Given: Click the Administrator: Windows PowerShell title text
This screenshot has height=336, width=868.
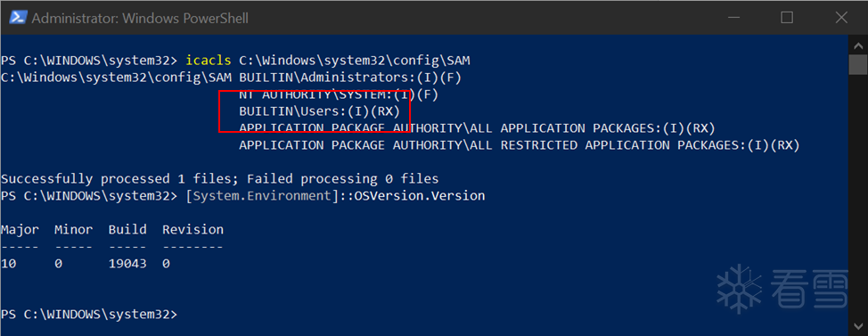Looking at the screenshot, I should pos(140,18).
